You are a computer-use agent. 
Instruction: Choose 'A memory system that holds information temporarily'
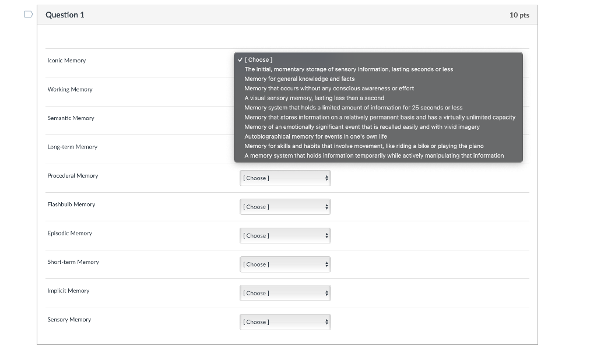pos(374,156)
